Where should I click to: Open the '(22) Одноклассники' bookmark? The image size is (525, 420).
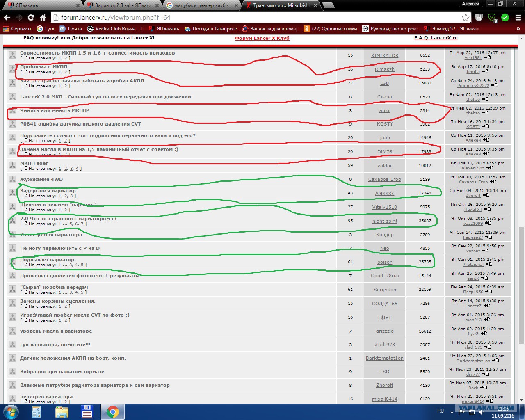click(x=330, y=29)
